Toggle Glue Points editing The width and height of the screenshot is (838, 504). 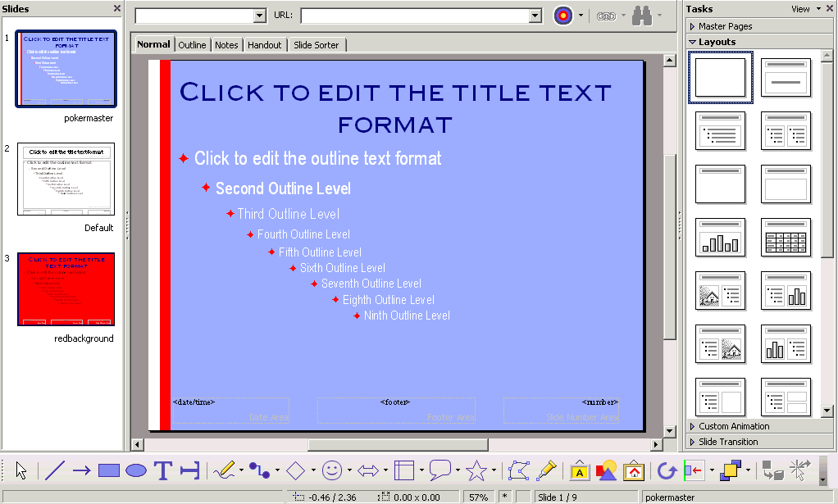coord(546,470)
